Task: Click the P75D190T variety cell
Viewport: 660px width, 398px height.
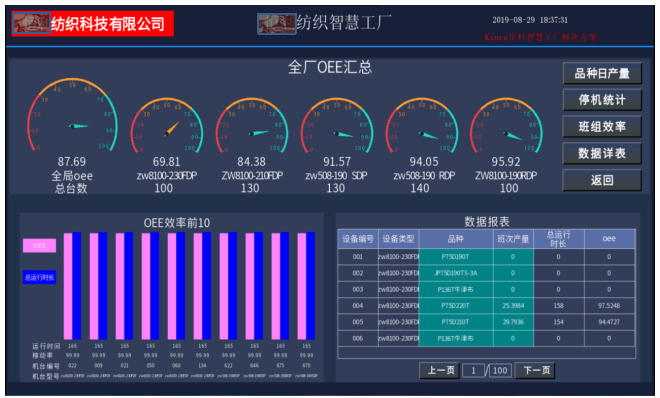Action: coord(456,257)
